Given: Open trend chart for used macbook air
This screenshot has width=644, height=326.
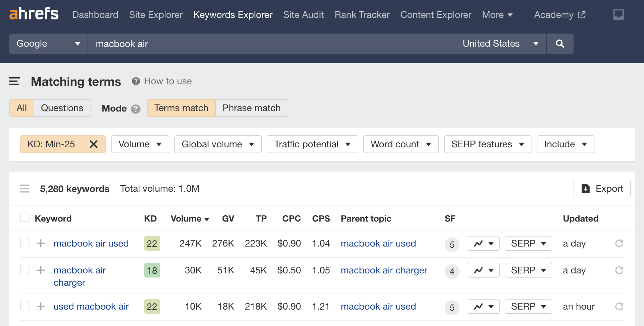Looking at the screenshot, I should tap(483, 307).
